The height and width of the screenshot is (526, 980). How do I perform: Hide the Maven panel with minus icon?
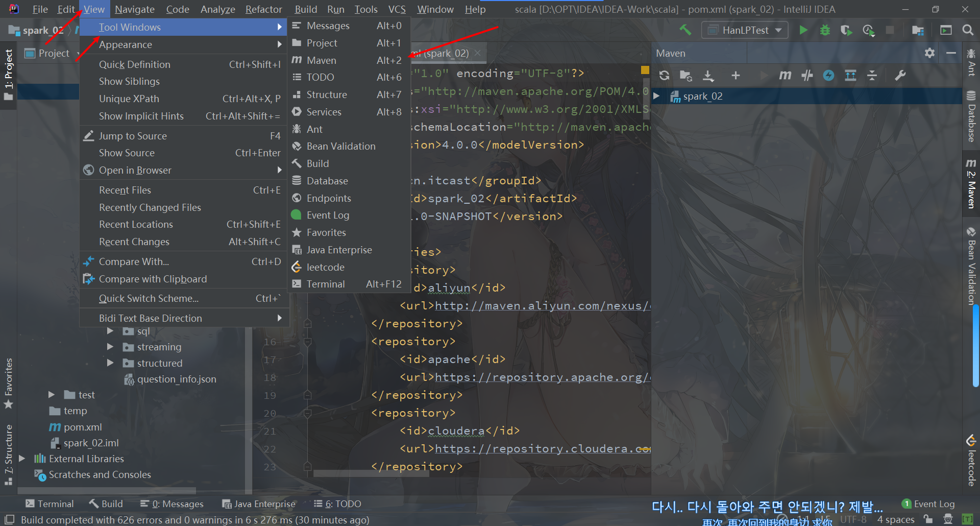click(951, 53)
